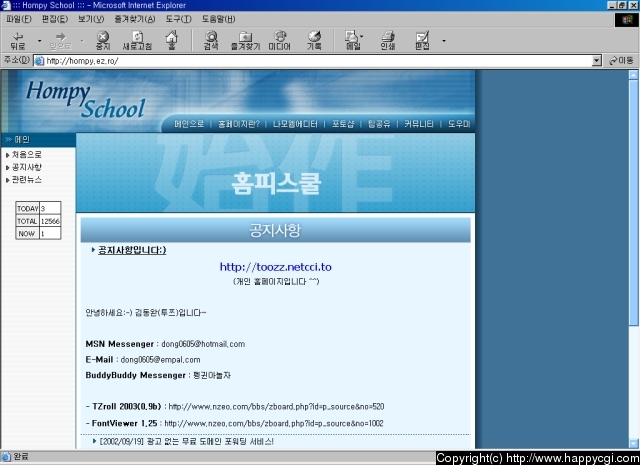Open the 보기(V) menu

tap(91, 19)
